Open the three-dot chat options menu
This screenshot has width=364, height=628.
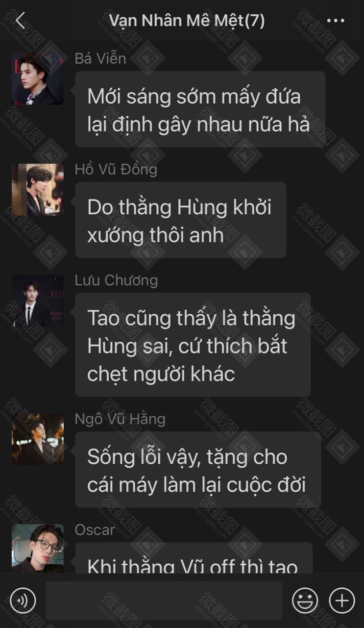pos(336,21)
